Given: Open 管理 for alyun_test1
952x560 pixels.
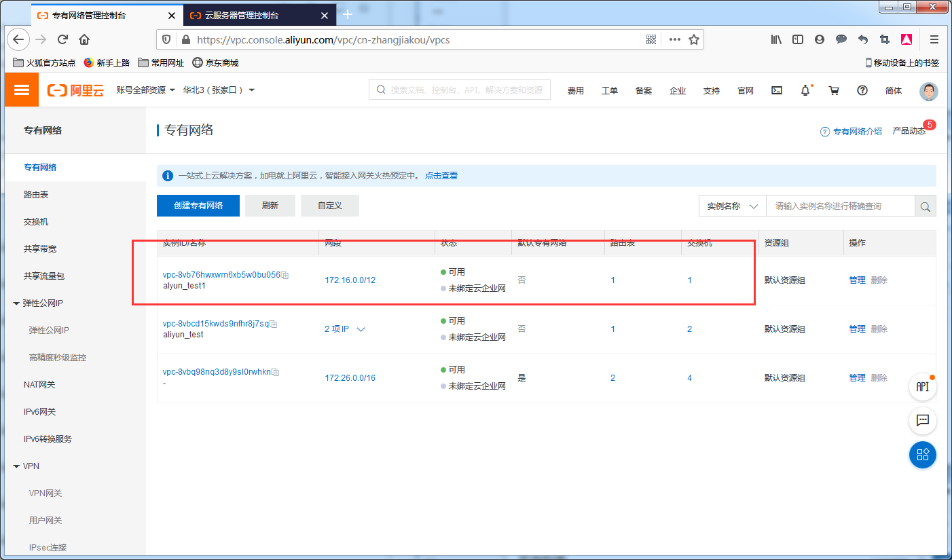Looking at the screenshot, I should tap(857, 280).
